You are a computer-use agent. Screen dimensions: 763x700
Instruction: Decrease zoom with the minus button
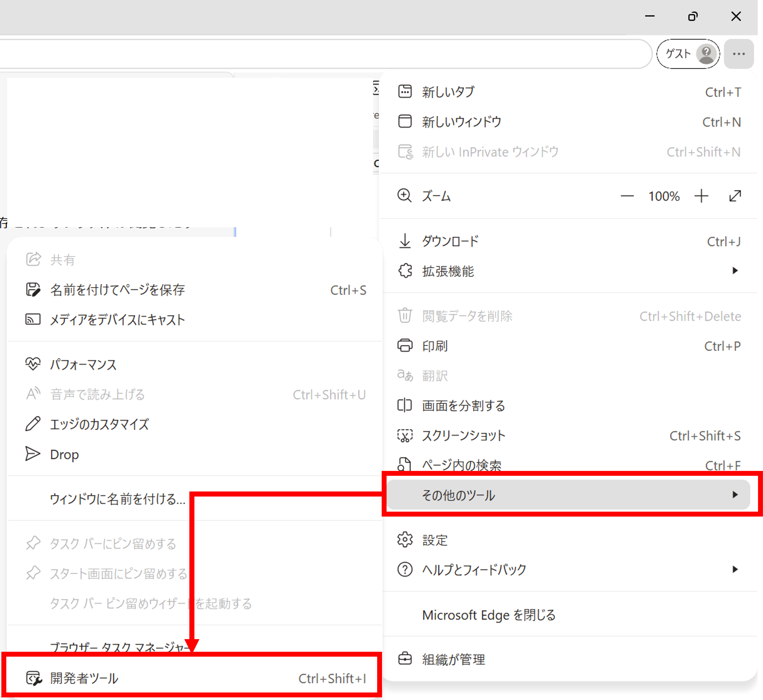[x=627, y=196]
